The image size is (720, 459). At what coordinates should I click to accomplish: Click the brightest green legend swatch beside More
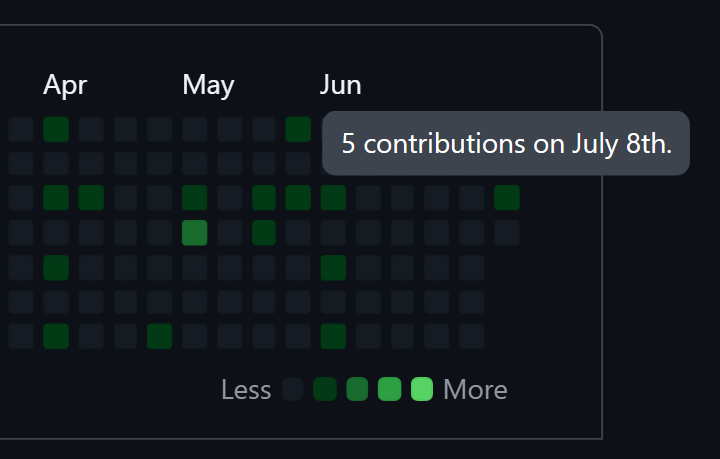[422, 389]
